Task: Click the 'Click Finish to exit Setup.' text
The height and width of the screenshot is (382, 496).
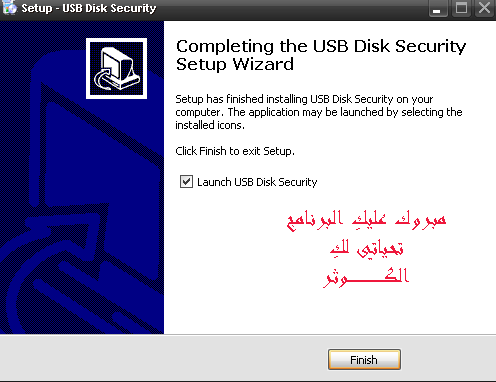Action: coord(235,151)
